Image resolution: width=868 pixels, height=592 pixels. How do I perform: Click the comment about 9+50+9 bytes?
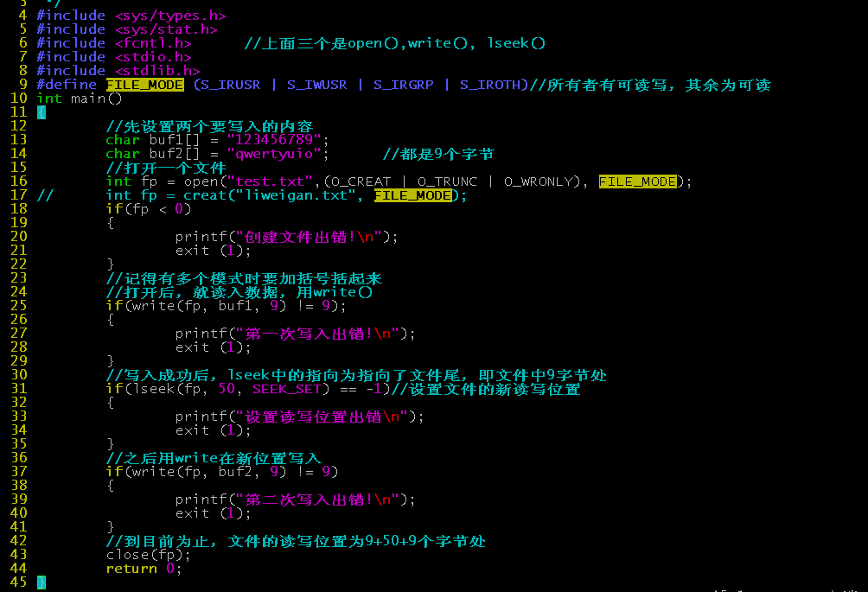tap(296, 541)
